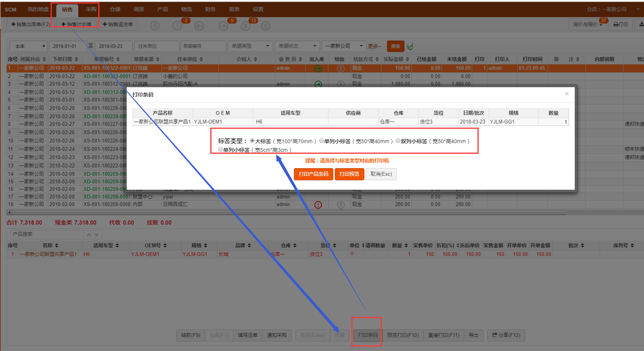
Task: Open the 单据类型 dropdown filter
Action: (x=249, y=46)
